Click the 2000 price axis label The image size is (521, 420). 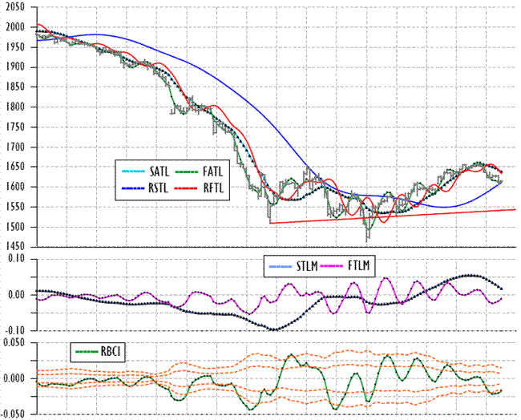(x=15, y=27)
